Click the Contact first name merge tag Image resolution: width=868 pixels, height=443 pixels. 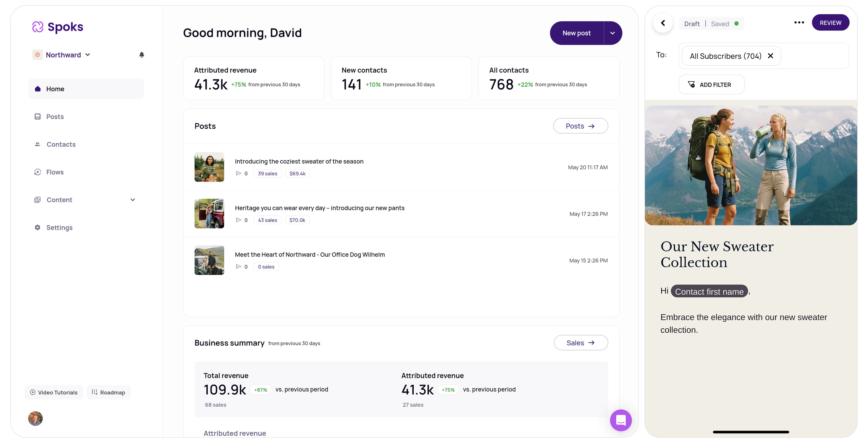tap(709, 291)
